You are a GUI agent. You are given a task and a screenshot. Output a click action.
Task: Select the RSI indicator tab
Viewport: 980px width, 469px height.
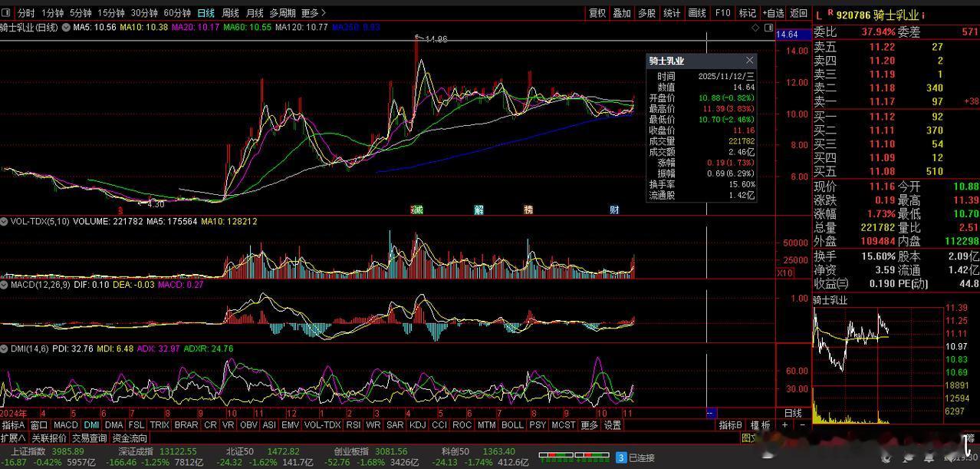pyautogui.click(x=354, y=425)
